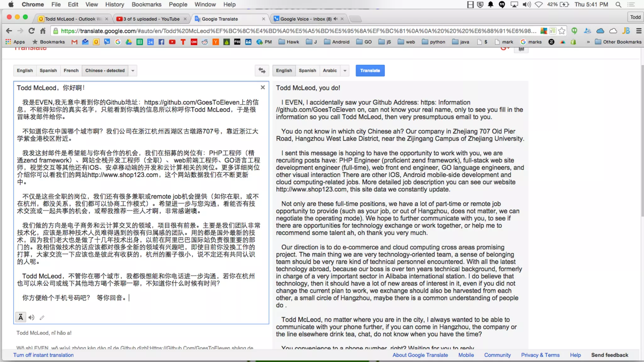Viewport: 644px width, 362px height.
Task: Click the listen speaker icon under source text
Action: [31, 317]
